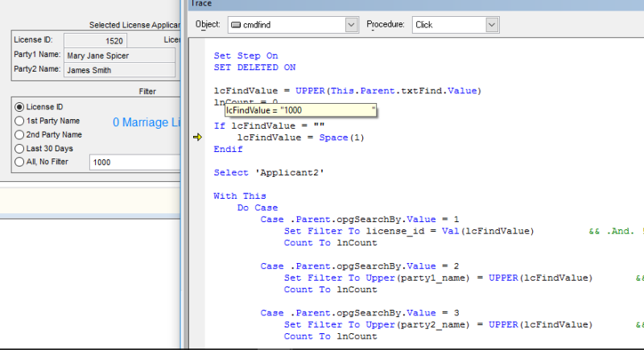Click the line 'lcFindValue = UPPER(This.Parent.txtFind.Value)'
The width and height of the screenshot is (644, 350).
click(348, 91)
